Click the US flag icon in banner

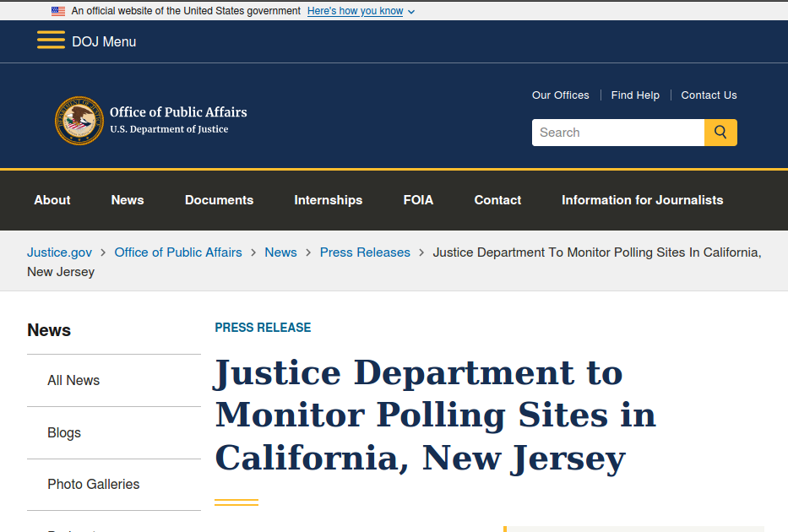click(58, 11)
